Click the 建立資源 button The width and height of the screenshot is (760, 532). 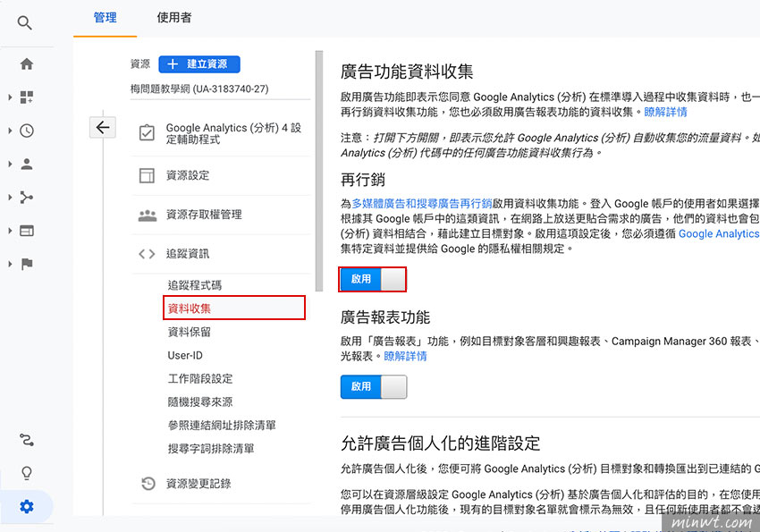pos(199,64)
